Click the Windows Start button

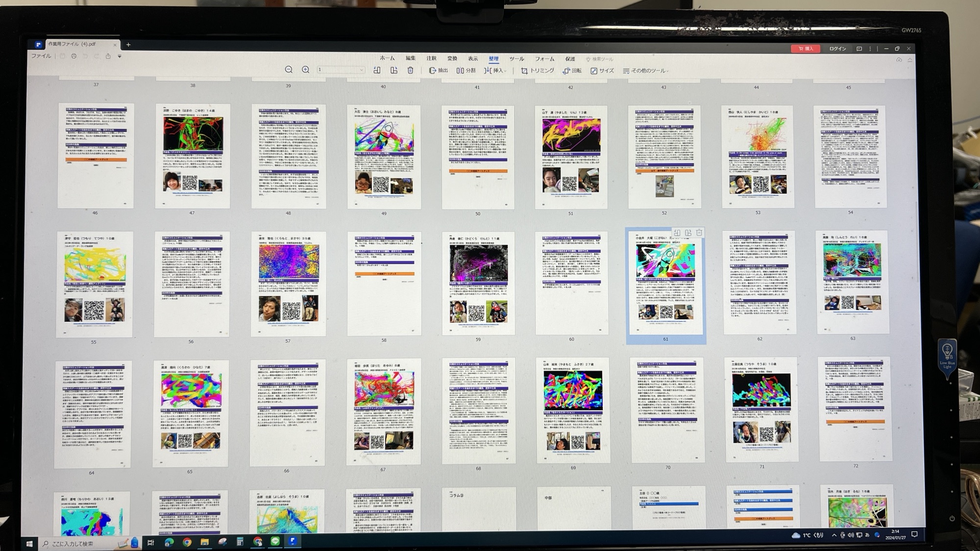click(x=29, y=543)
